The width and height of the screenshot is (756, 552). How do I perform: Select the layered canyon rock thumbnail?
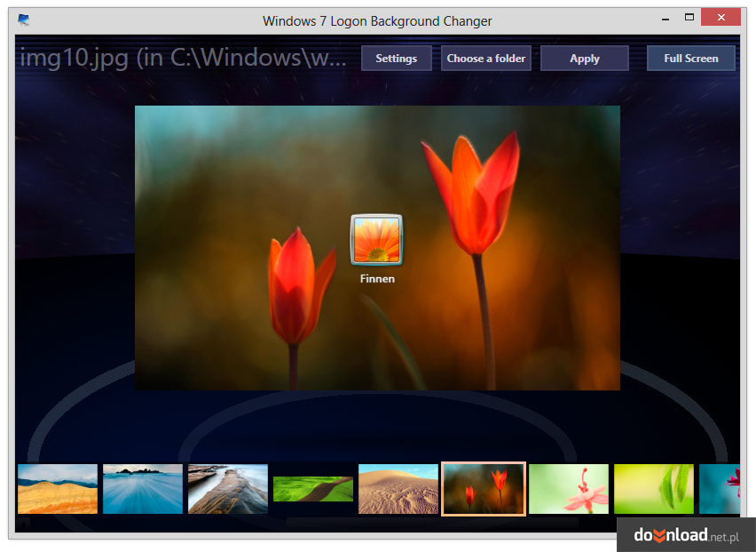(57, 488)
